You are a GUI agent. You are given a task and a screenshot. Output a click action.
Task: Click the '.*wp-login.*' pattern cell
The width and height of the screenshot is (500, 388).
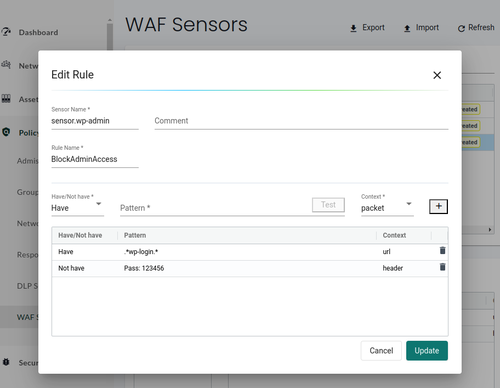tap(141, 252)
